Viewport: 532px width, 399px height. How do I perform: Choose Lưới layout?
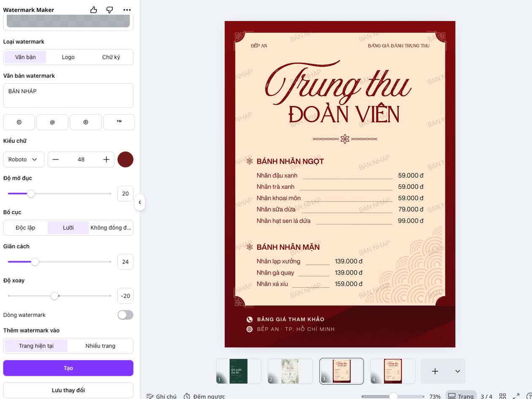(x=68, y=228)
